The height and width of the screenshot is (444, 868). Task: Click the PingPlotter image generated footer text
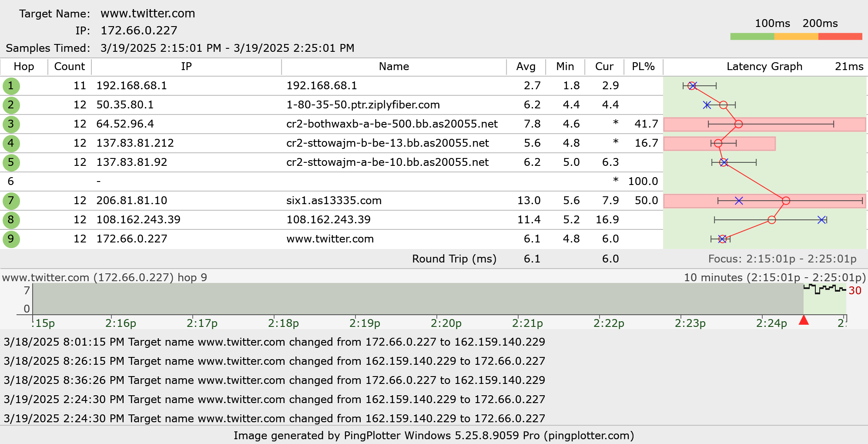(x=434, y=436)
